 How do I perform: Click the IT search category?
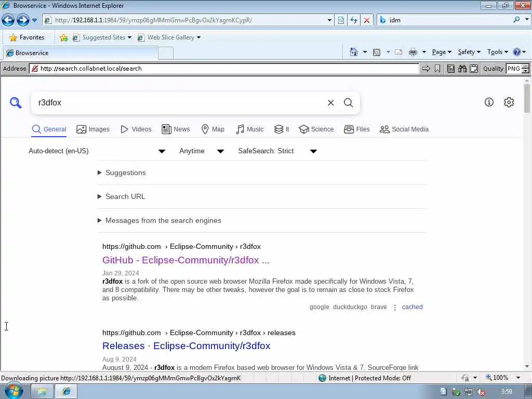(x=282, y=129)
